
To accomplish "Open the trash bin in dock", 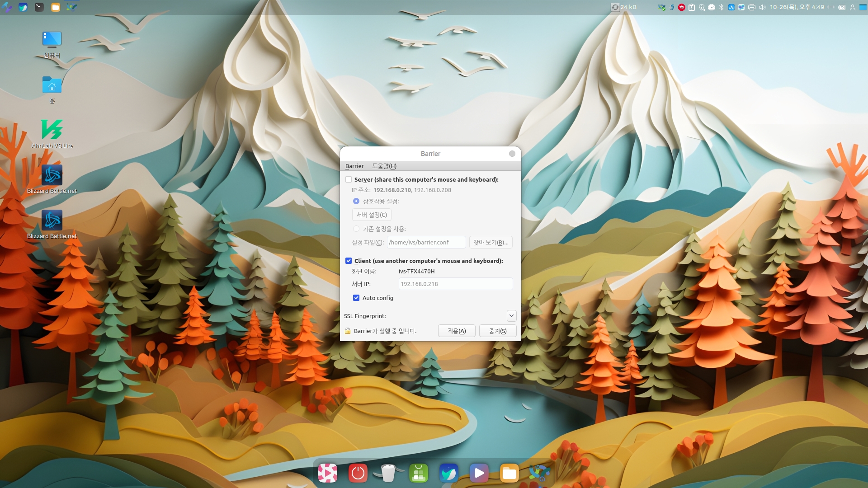I will pos(388,473).
